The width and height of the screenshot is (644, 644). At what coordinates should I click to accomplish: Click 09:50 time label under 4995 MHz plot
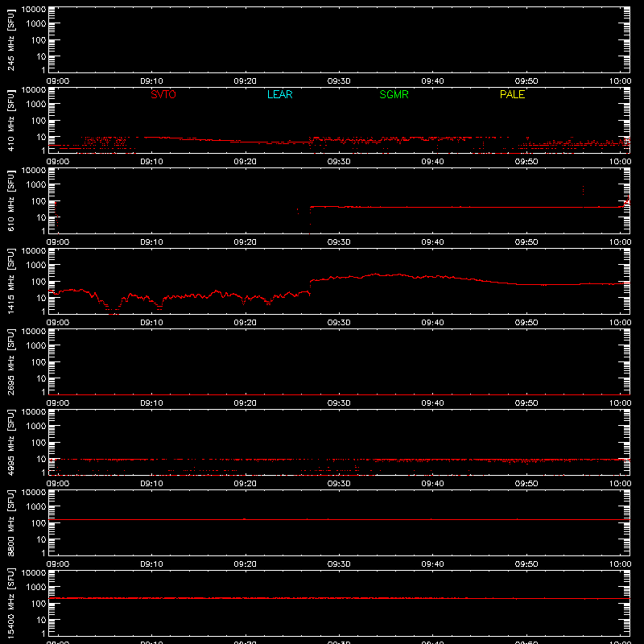(x=526, y=484)
